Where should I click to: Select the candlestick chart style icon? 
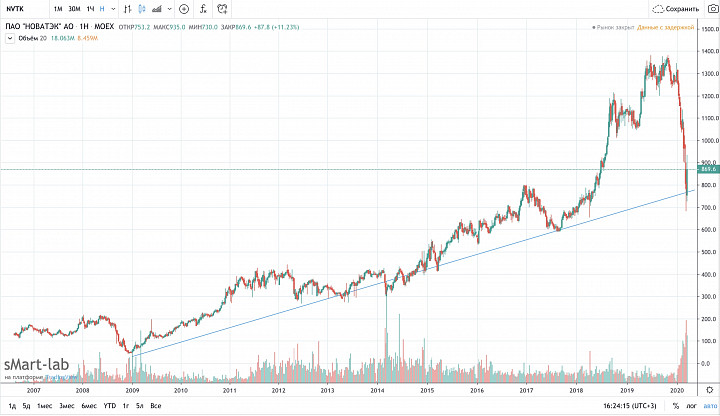[x=142, y=9]
